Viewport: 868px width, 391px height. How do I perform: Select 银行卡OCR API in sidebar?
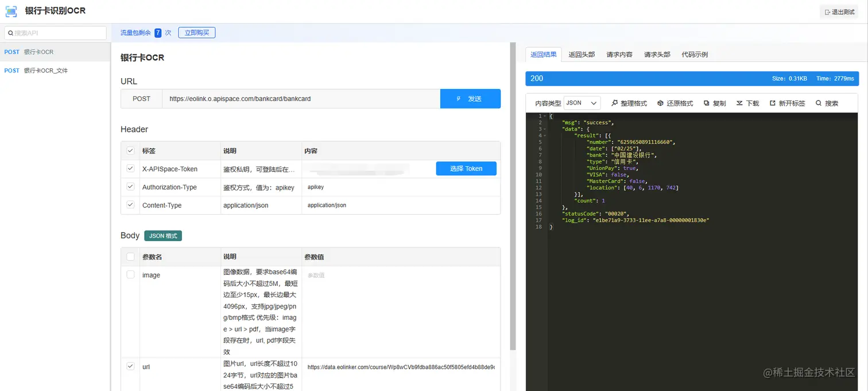coord(55,52)
